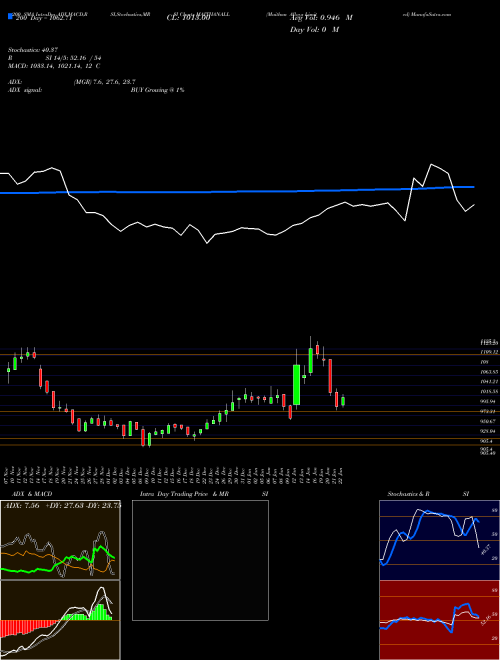The image size is (500, 660).
Task: Click the blue 200-day SMA line on chart
Action: point(237,191)
